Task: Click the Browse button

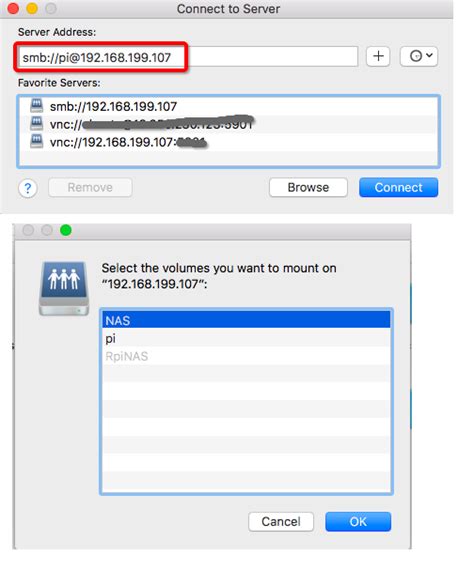Action: pyautogui.click(x=308, y=188)
